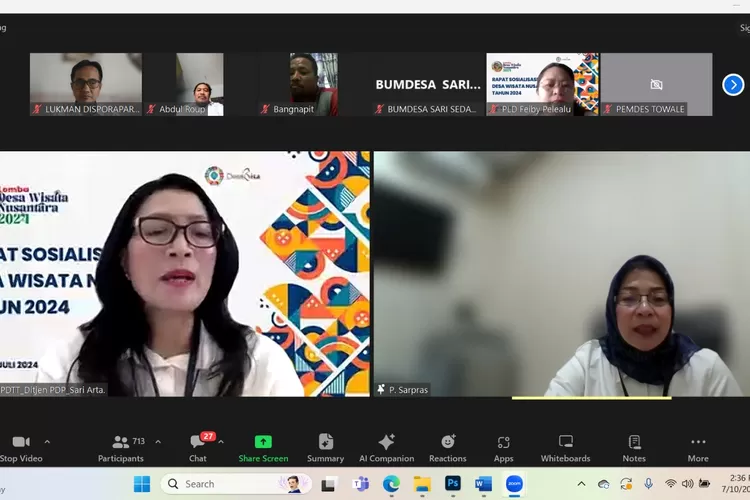
Task: Expand video options arrow beside Stop Video
Action: [47, 442]
